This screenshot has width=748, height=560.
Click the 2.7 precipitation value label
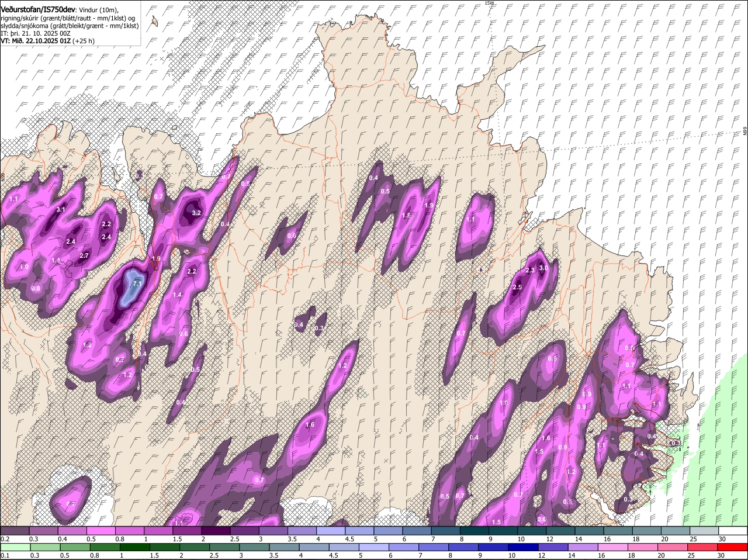tap(84, 255)
